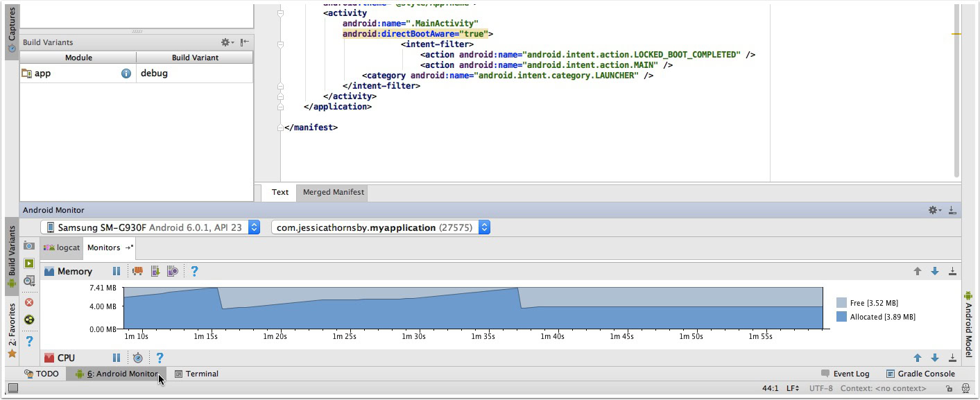The image size is (980, 400).
Task: Pause the CPU monitor
Action: [116, 357]
